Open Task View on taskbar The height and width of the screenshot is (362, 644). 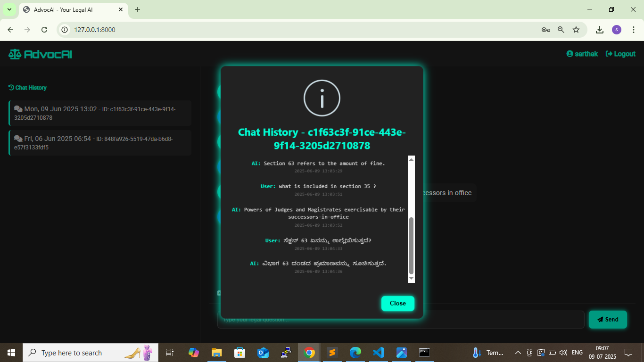[x=170, y=353]
